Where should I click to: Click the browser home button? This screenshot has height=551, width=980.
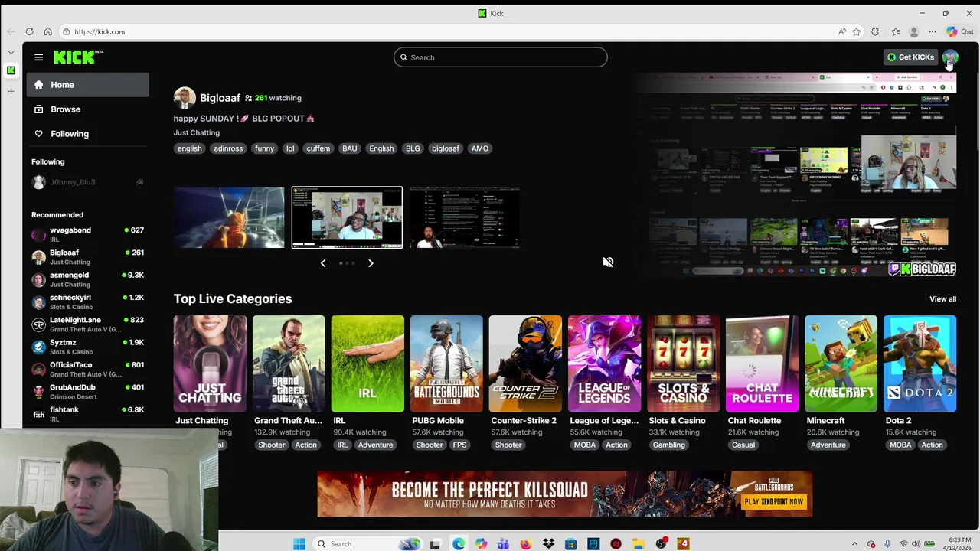pyautogui.click(x=47, y=31)
